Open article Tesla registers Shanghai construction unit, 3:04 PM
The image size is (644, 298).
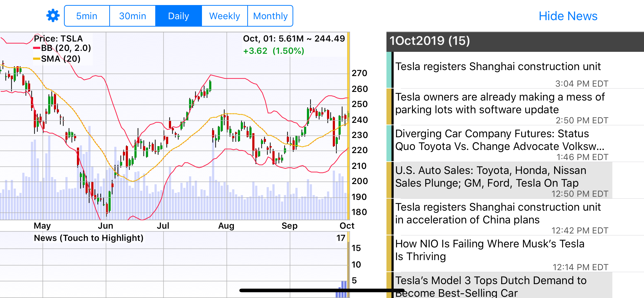pyautogui.click(x=498, y=67)
